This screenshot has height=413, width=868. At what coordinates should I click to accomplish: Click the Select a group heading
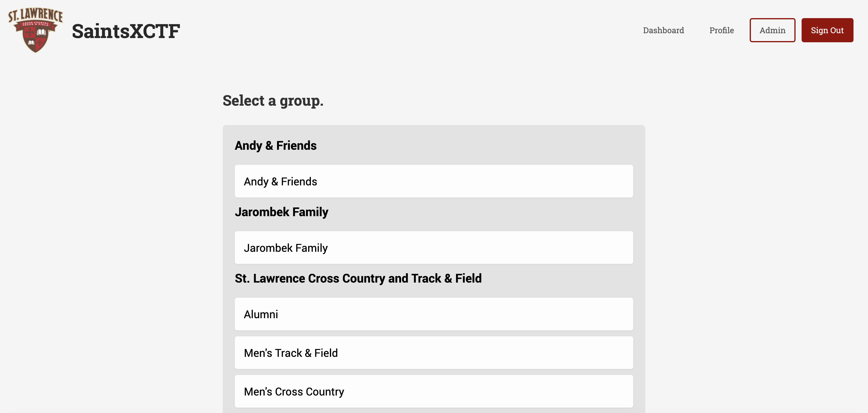(273, 101)
